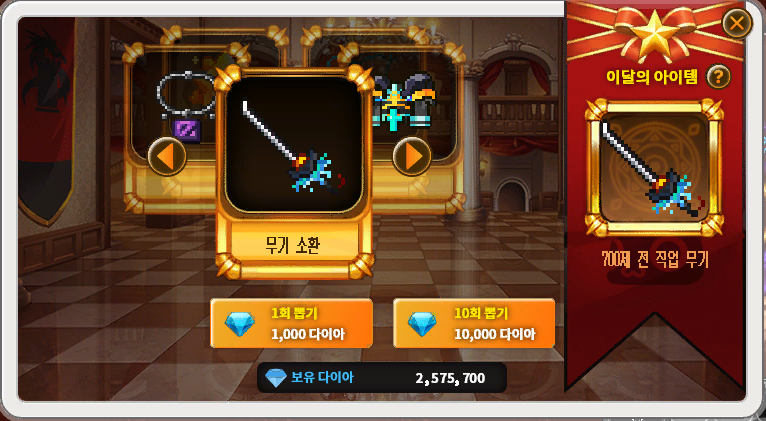The height and width of the screenshot is (421, 766).
Task: Click the diamond icon on 1회 뽑기
Action: (x=240, y=324)
